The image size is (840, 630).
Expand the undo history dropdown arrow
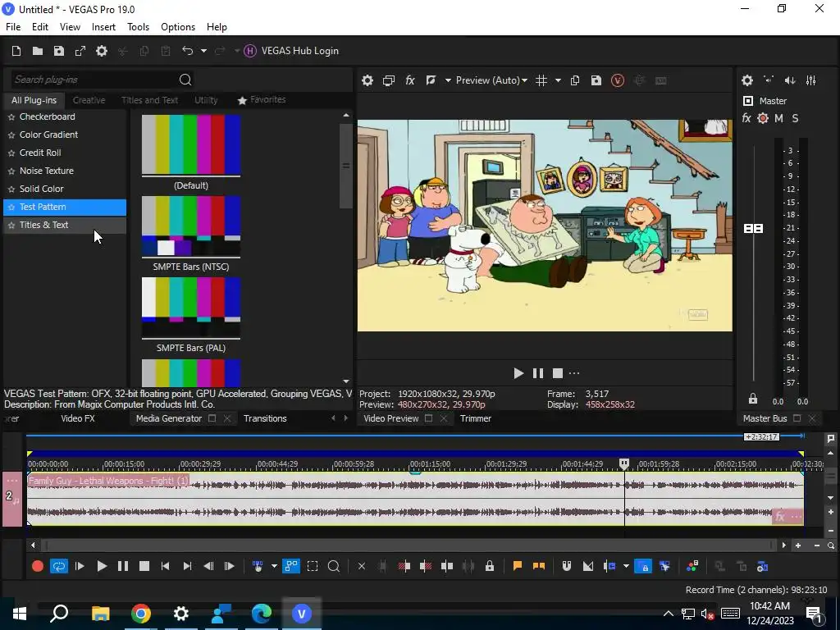pyautogui.click(x=203, y=51)
